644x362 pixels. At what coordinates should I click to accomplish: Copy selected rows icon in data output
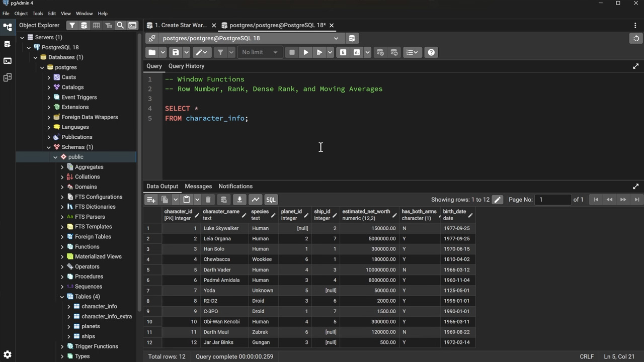[x=165, y=200]
